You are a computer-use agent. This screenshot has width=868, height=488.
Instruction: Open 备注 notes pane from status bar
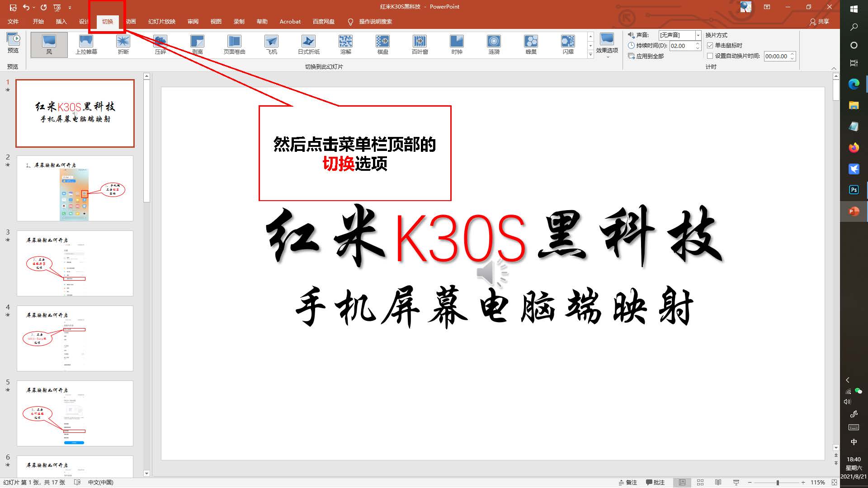click(627, 482)
